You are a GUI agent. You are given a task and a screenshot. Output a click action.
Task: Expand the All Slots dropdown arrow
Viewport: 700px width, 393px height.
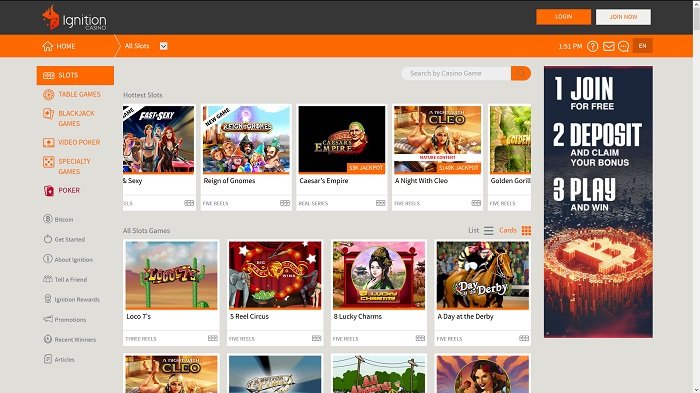pyautogui.click(x=163, y=46)
